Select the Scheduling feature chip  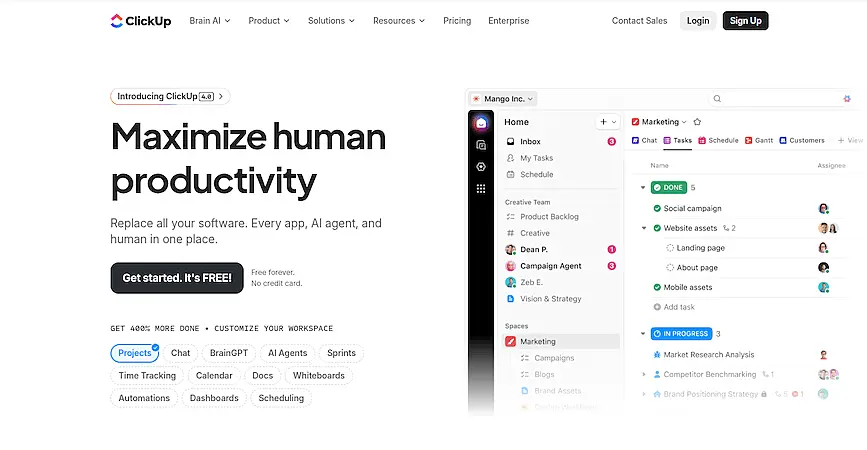tap(281, 398)
